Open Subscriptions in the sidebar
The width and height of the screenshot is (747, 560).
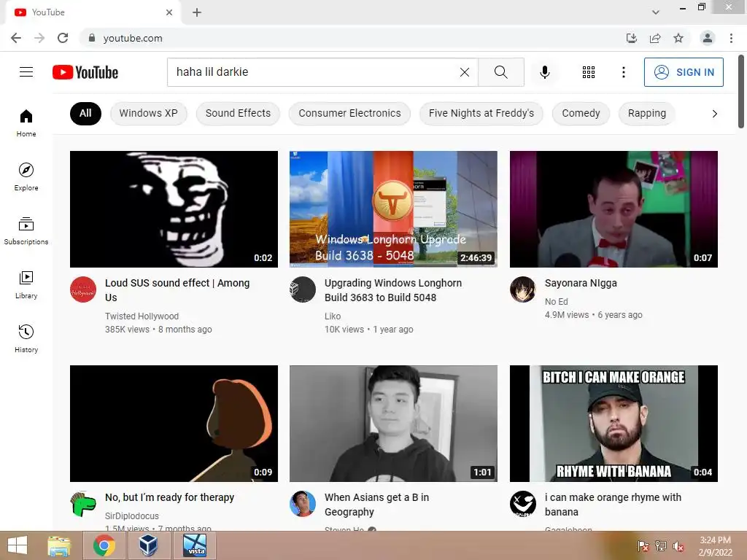(26, 231)
